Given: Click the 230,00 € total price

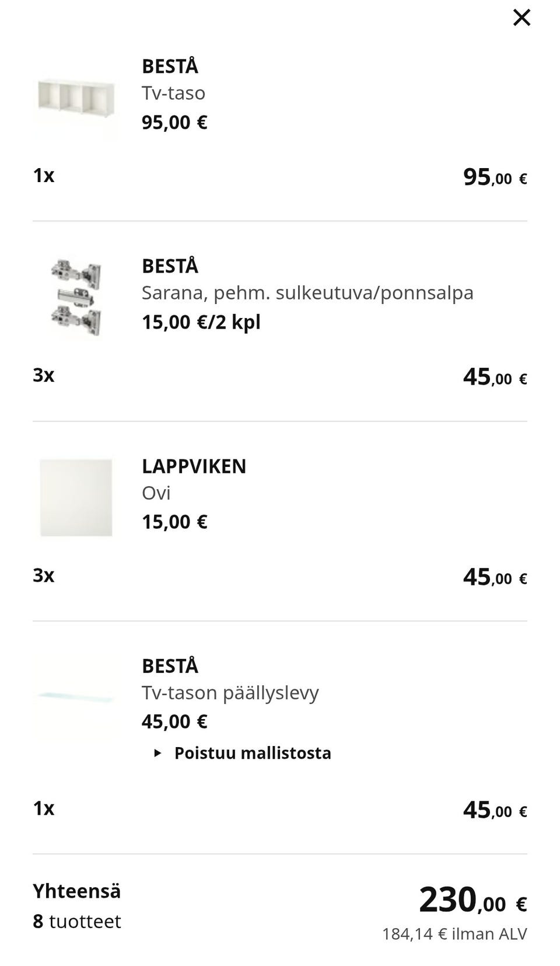Looking at the screenshot, I should click(x=473, y=901).
